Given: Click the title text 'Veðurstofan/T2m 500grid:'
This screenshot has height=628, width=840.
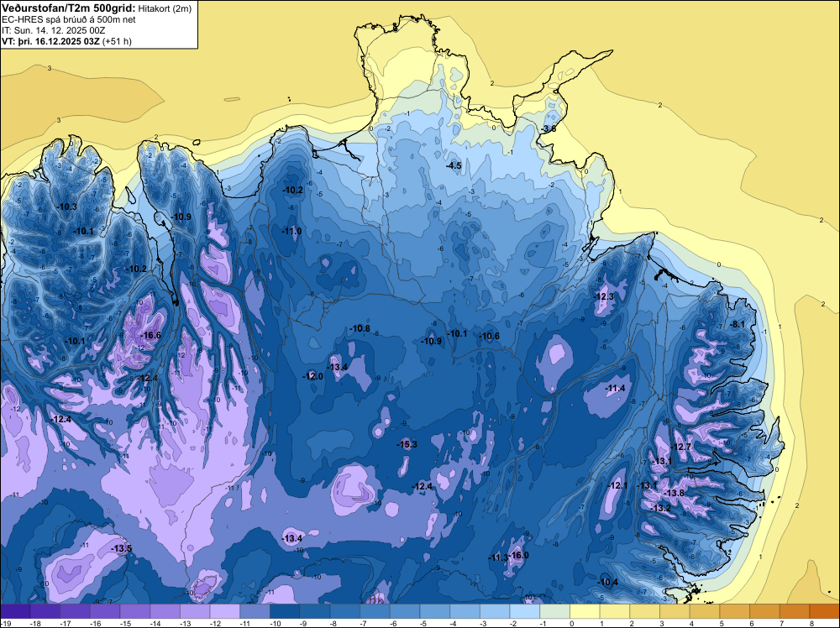Looking at the screenshot, I should point(67,8).
